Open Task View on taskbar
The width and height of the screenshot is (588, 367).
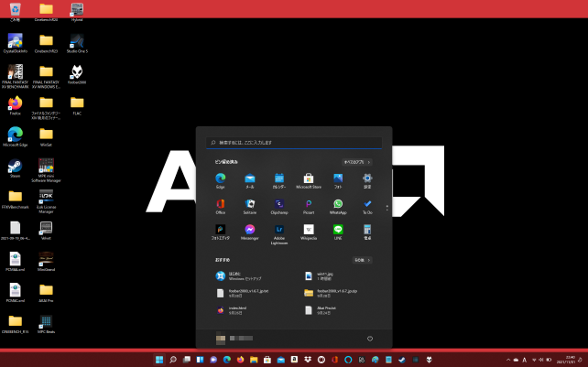point(186,360)
